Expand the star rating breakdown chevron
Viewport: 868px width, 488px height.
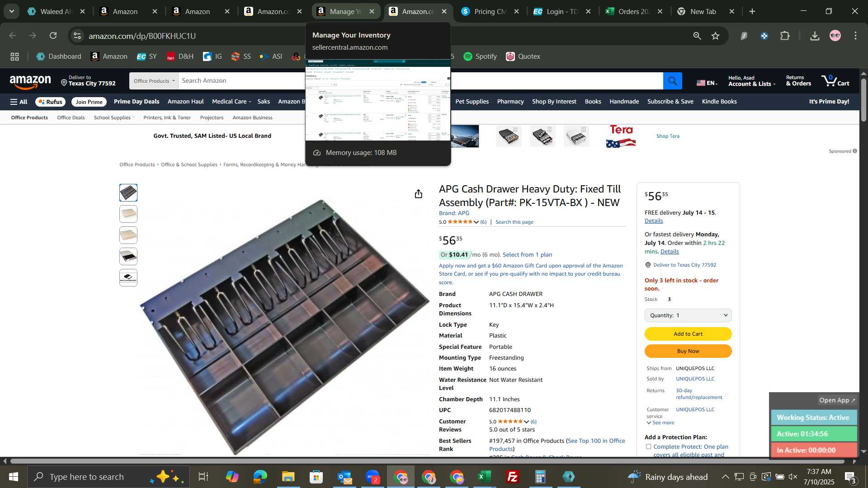click(476, 222)
